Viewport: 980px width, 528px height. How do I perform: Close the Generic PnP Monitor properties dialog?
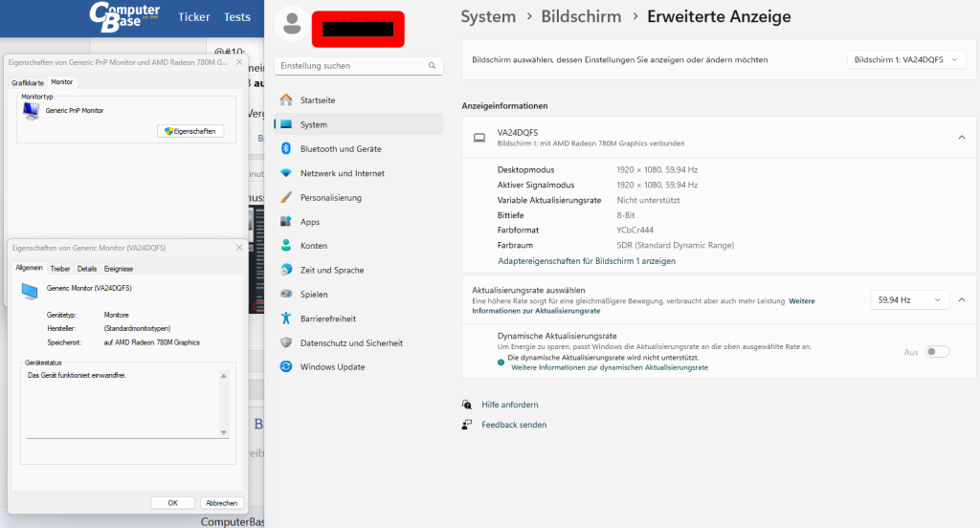click(x=239, y=62)
